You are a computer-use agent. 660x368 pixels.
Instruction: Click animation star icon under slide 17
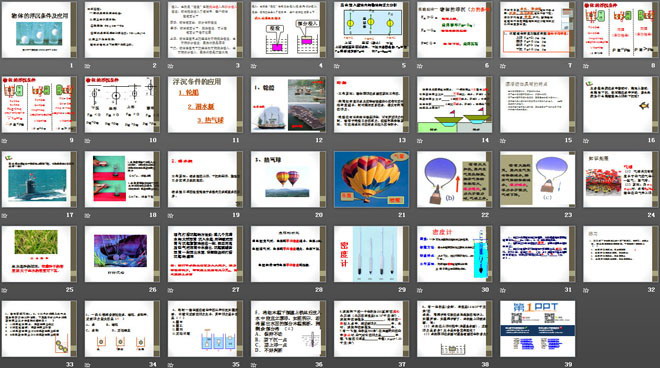(x=5, y=215)
